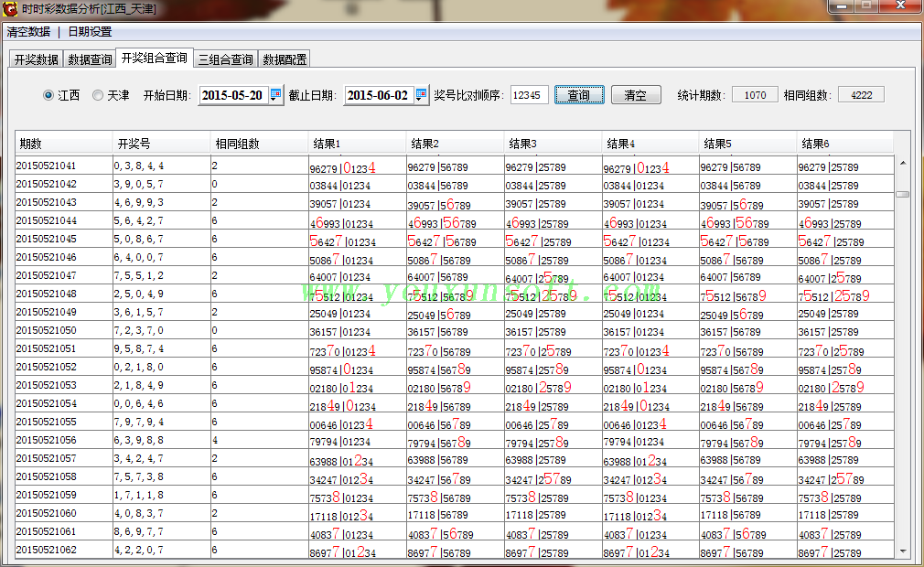
Task: Open the end date calendar picker
Action: coord(421,95)
